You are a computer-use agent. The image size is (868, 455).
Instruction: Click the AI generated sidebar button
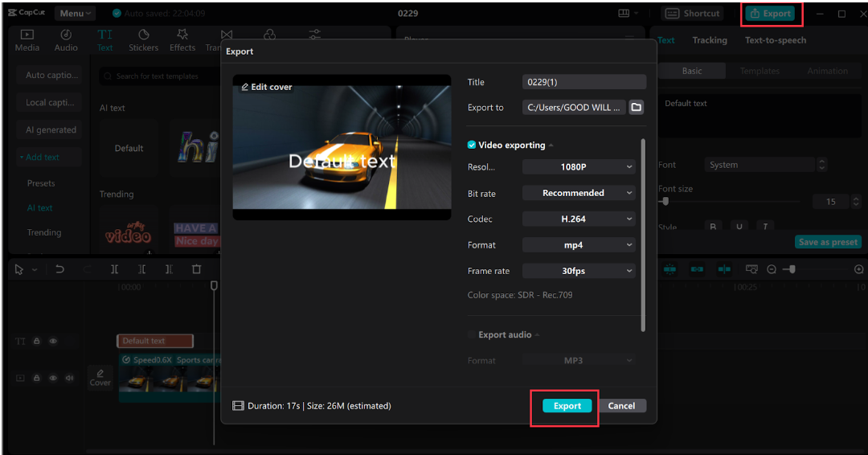(49, 130)
